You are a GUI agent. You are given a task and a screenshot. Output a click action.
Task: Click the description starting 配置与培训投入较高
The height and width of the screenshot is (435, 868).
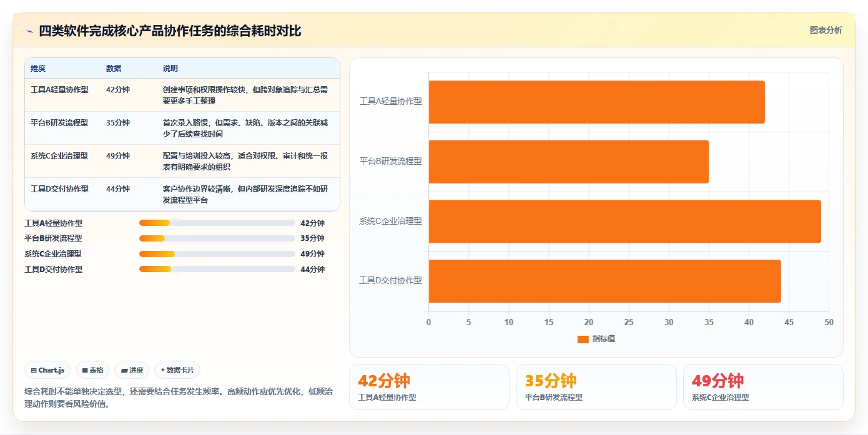click(245, 161)
